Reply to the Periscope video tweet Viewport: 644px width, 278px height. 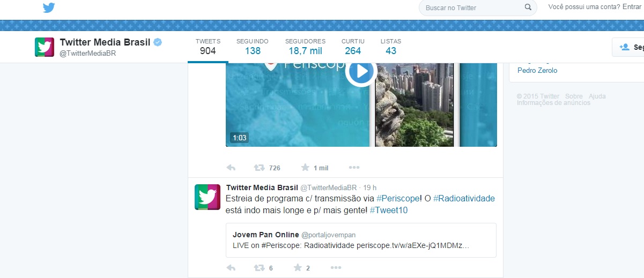pyautogui.click(x=231, y=168)
